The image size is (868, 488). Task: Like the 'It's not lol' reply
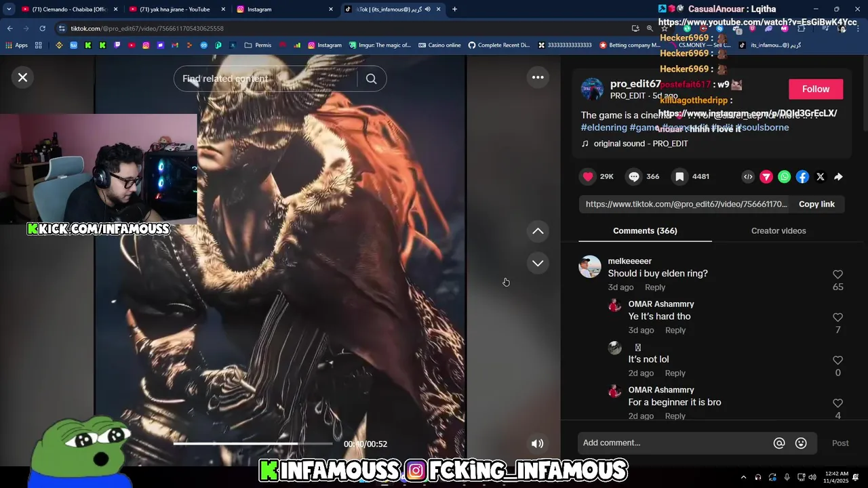coord(837,361)
